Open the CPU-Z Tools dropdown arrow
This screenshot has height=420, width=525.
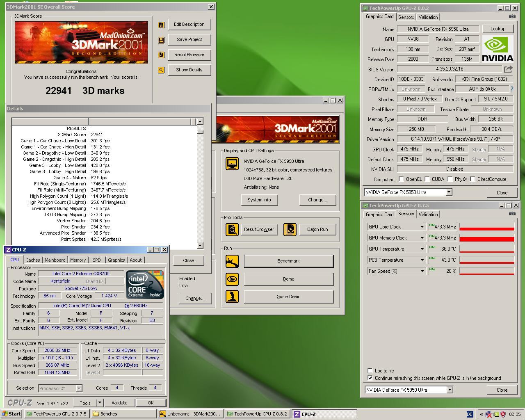point(99,403)
